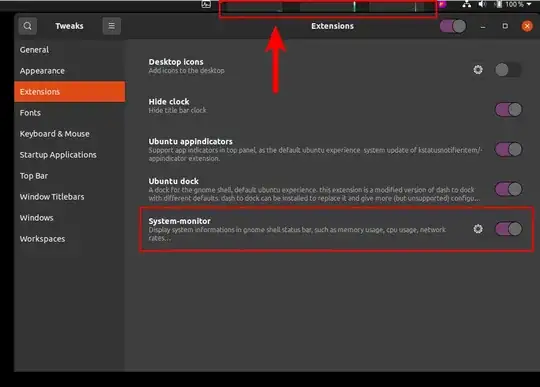
Task: Open the hamburger menu beside Tweaks
Action: tap(112, 26)
